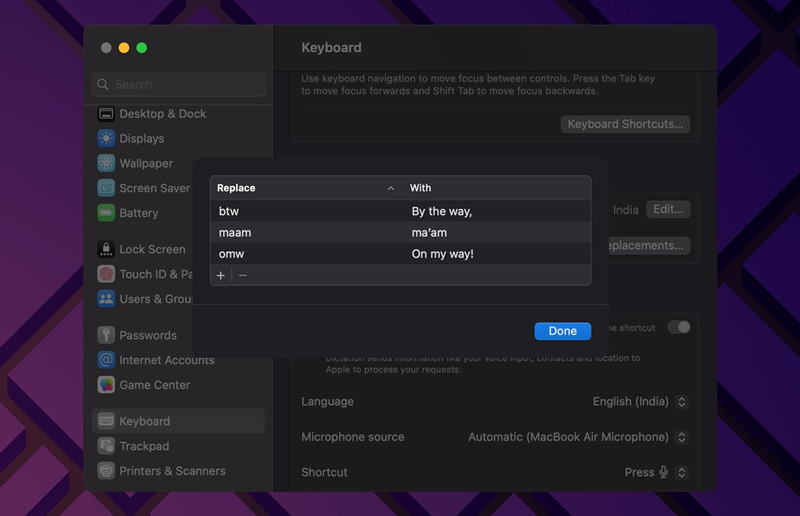Open the dictation Shortcut dropdown
Viewport: 800px width, 516px height.
pos(656,473)
